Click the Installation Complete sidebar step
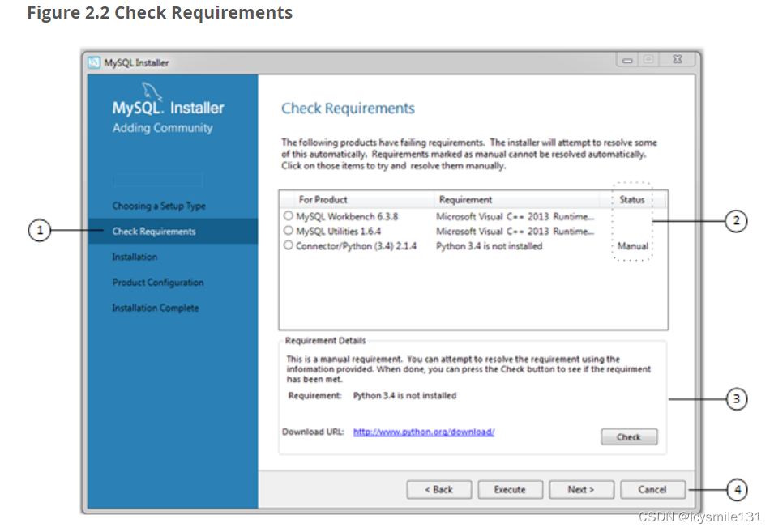Image resolution: width=774 pixels, height=532 pixels. click(x=156, y=308)
